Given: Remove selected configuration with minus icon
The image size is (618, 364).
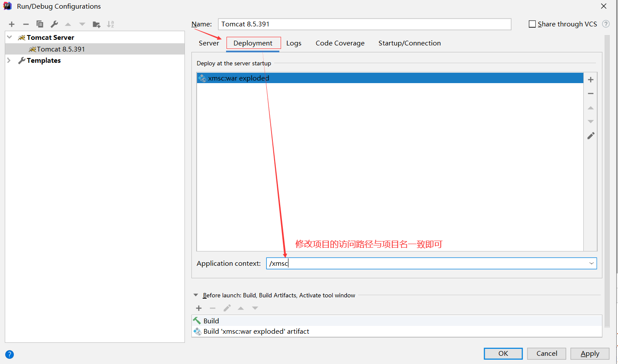Looking at the screenshot, I should point(26,24).
